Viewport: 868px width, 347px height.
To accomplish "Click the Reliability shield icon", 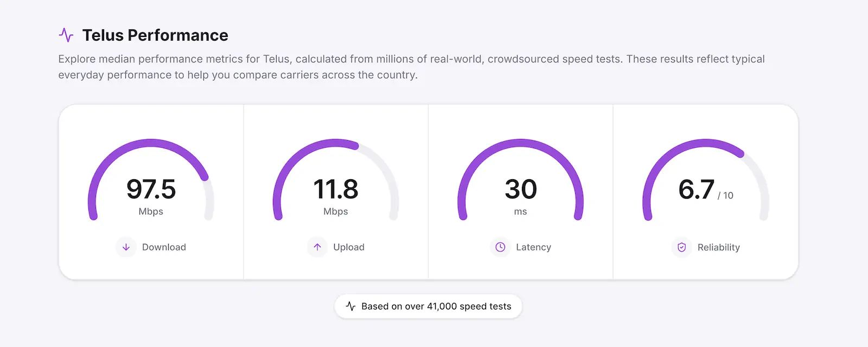I will pyautogui.click(x=682, y=247).
